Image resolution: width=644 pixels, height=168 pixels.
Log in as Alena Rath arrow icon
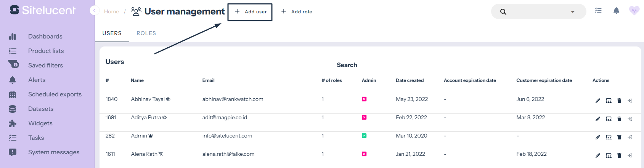630,156
